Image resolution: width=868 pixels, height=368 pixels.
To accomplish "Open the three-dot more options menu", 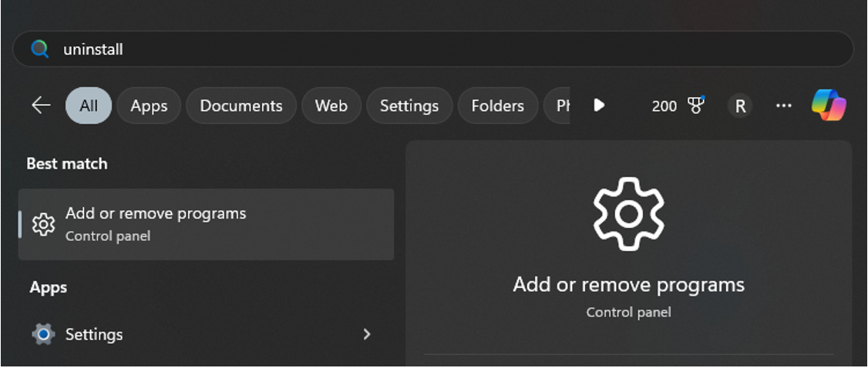I will [x=784, y=105].
